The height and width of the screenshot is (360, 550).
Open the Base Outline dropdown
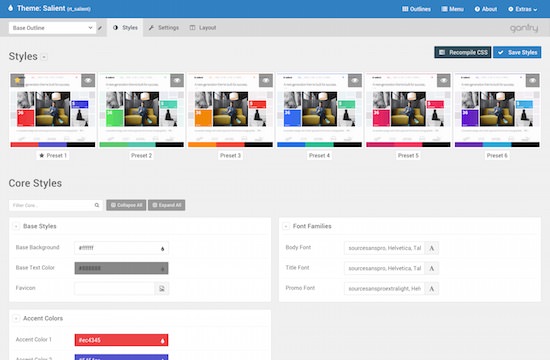(53, 28)
